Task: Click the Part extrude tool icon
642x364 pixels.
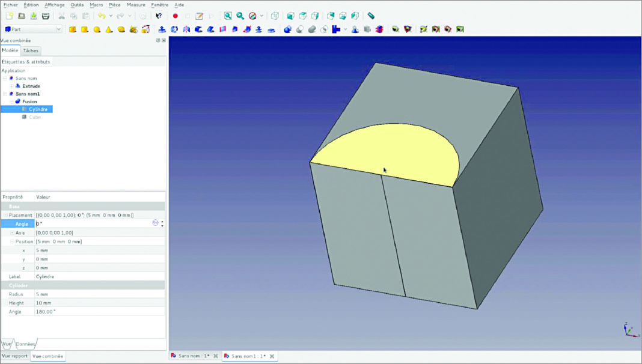Action: [x=162, y=29]
